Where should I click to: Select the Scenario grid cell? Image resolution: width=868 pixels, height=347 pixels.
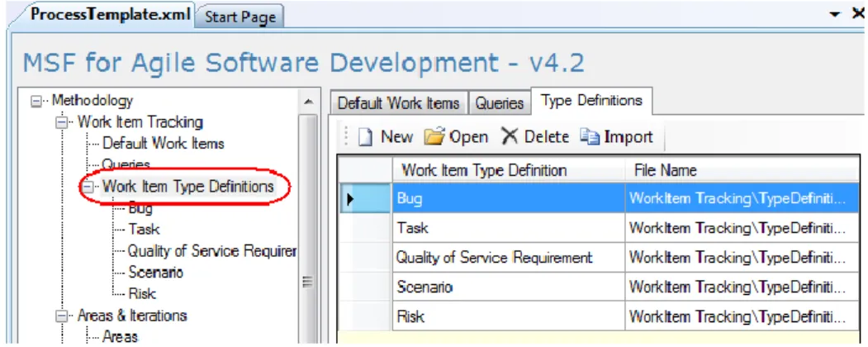509,287
